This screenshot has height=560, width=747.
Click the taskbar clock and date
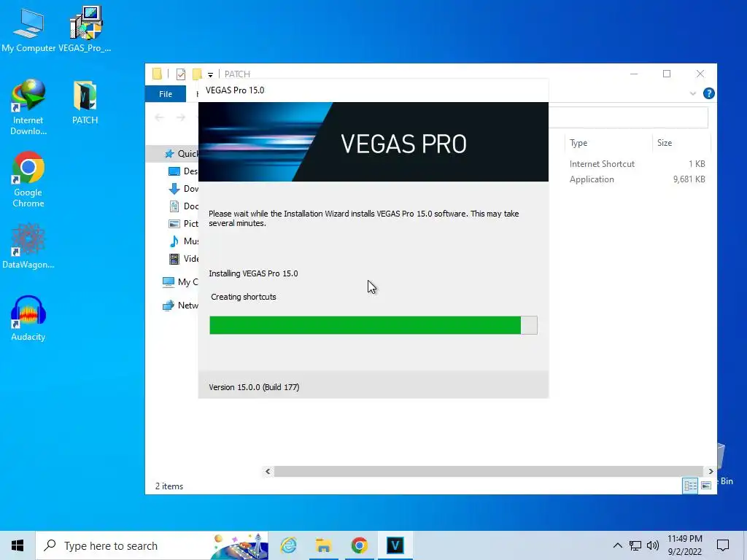click(684, 545)
